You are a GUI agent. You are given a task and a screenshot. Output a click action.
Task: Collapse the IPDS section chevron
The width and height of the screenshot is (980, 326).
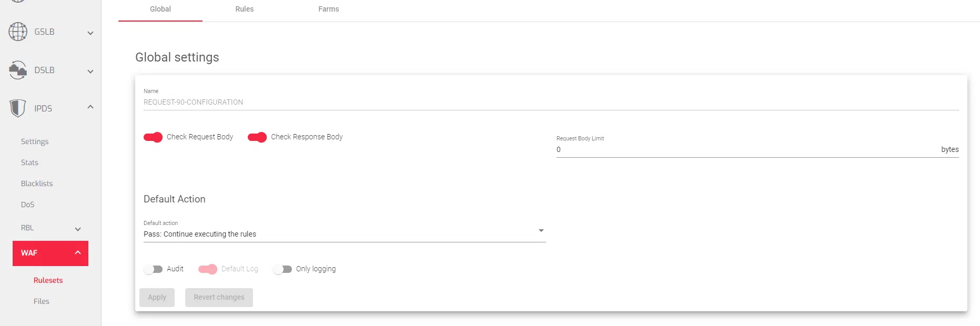coord(90,107)
